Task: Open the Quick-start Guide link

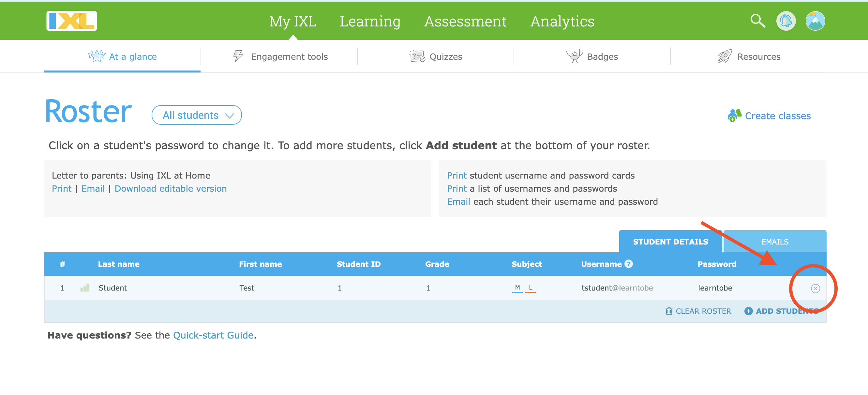Action: click(213, 335)
